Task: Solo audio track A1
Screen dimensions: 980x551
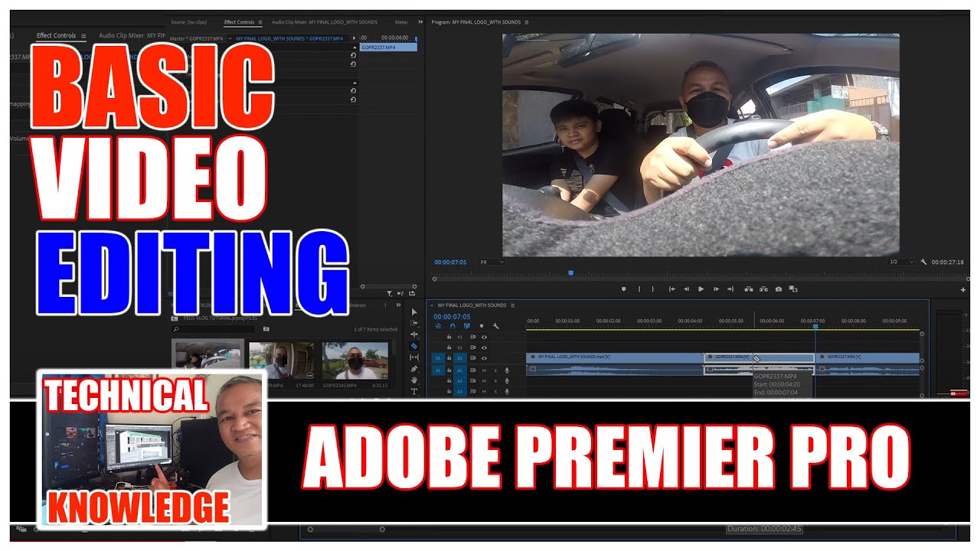Action: tap(495, 370)
